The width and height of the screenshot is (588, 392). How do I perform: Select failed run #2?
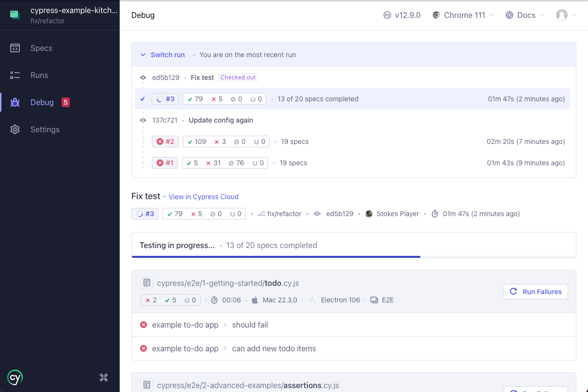pos(165,141)
